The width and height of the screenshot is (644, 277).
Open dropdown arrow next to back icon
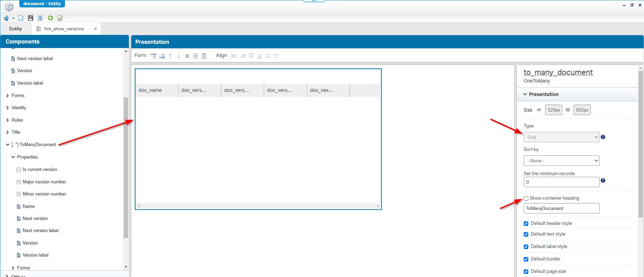(x=13, y=18)
